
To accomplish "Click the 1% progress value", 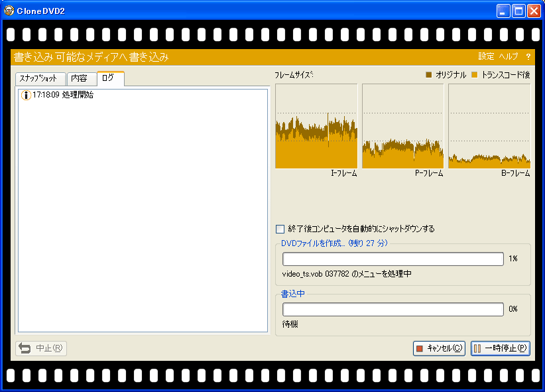I will click(x=513, y=259).
